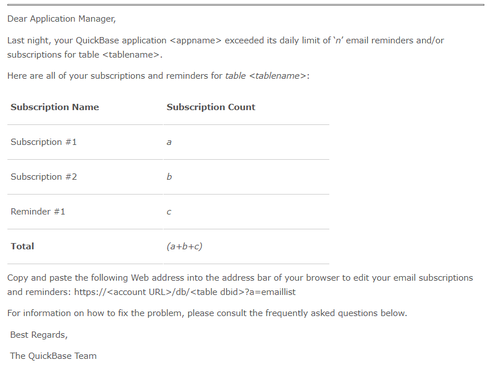Select the Subscription Count column header
Viewport: 490px width, 368px height.
[211, 107]
